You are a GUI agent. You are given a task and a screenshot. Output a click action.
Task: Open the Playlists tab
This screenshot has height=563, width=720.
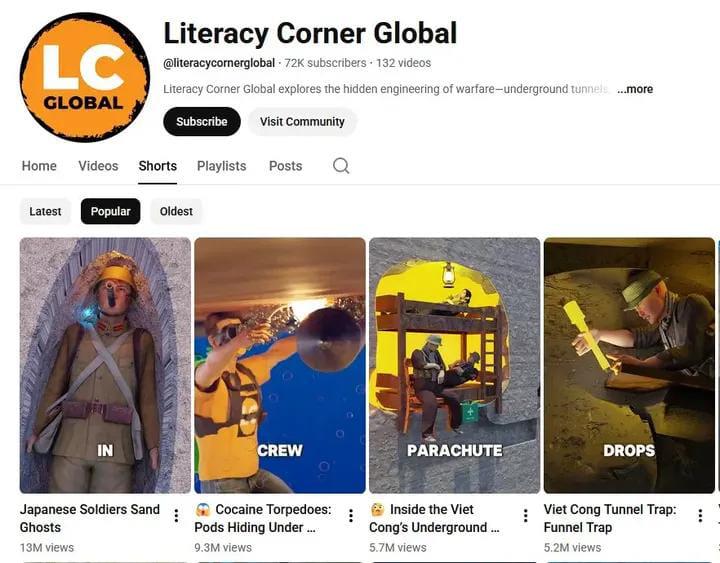(x=221, y=166)
